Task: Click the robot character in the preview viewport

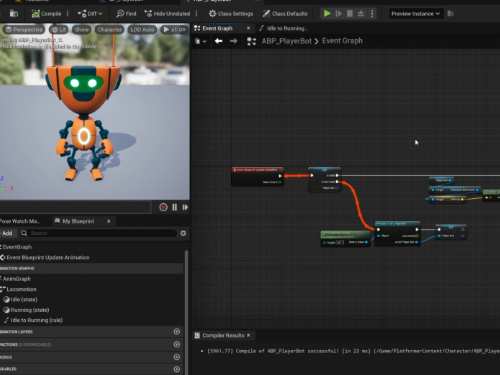Action: tap(83, 123)
